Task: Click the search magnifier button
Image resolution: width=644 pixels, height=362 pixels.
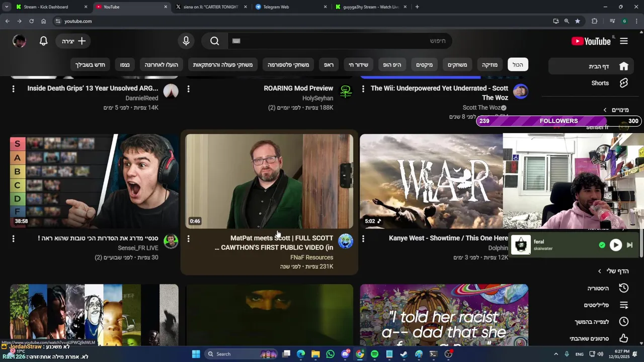Action: [x=215, y=41]
